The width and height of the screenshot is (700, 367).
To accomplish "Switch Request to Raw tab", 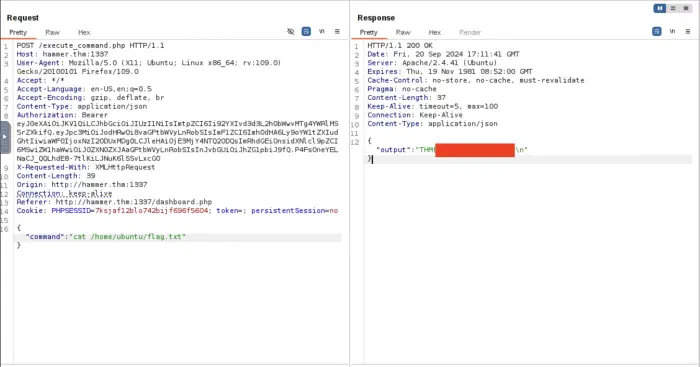I will [52, 33].
